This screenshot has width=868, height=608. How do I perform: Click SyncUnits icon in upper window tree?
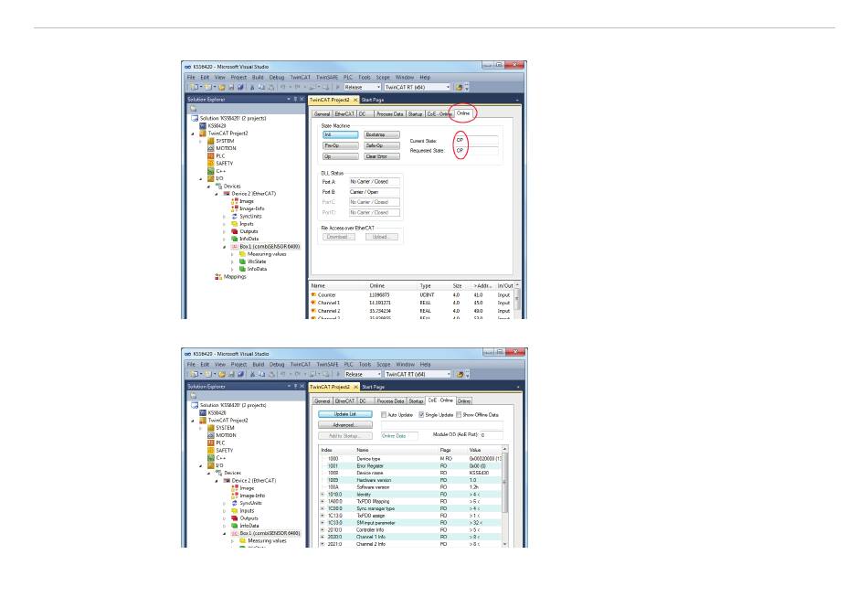[x=235, y=217]
